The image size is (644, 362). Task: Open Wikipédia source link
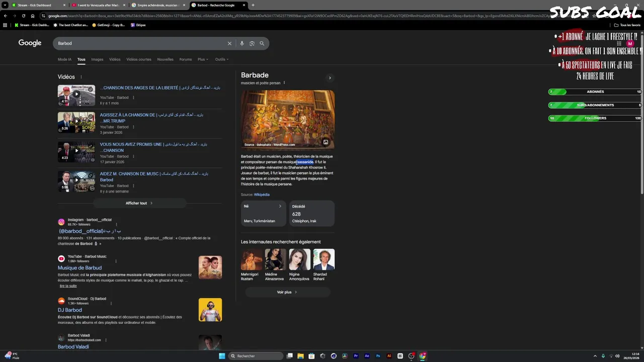(x=262, y=195)
